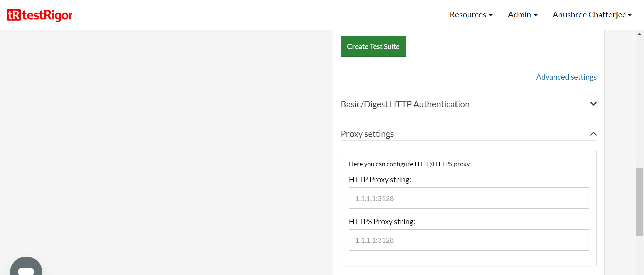The height and width of the screenshot is (275, 644).
Task: Open the Advanced settings link
Action: 566,77
